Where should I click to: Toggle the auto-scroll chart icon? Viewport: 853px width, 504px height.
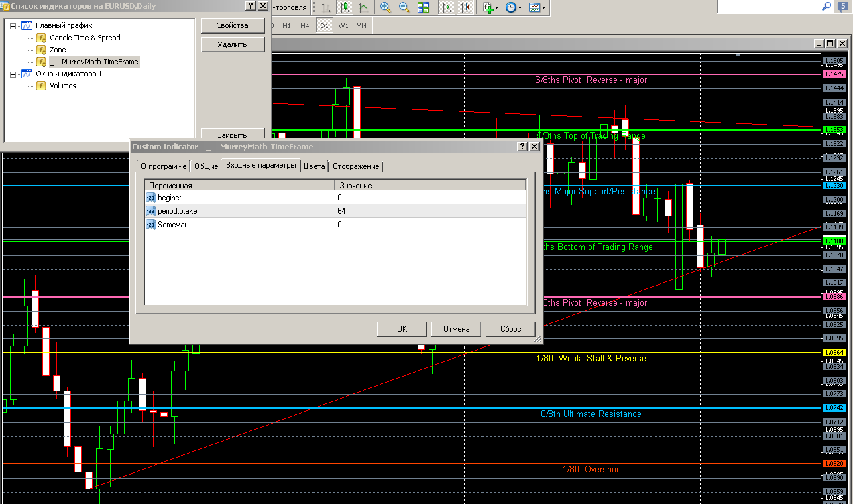click(447, 8)
